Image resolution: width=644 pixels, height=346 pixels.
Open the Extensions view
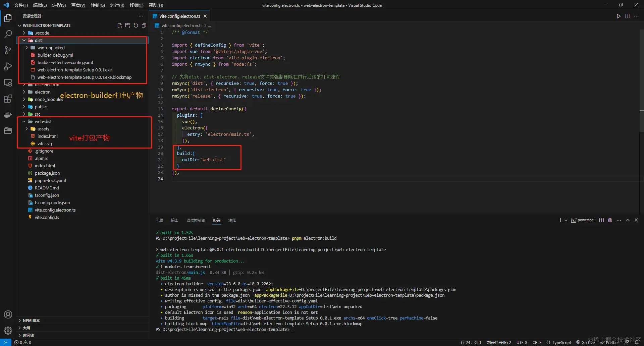tap(8, 99)
